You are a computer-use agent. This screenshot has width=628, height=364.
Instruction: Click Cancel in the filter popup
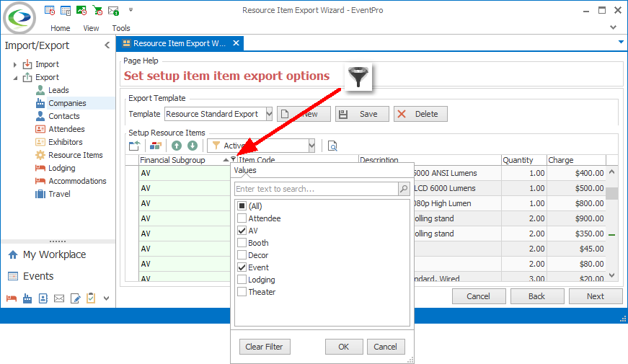pyautogui.click(x=385, y=347)
